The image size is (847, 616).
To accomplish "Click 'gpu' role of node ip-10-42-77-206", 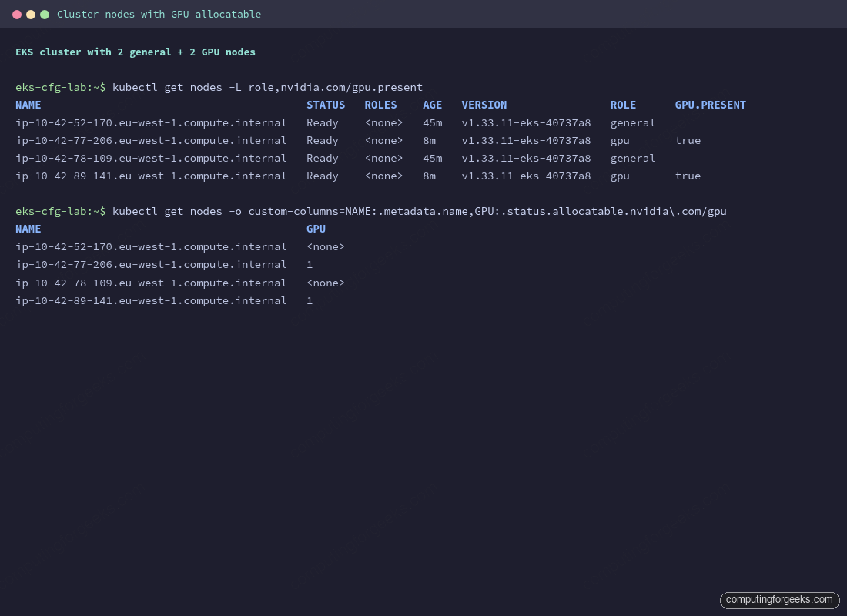I will coord(620,141).
